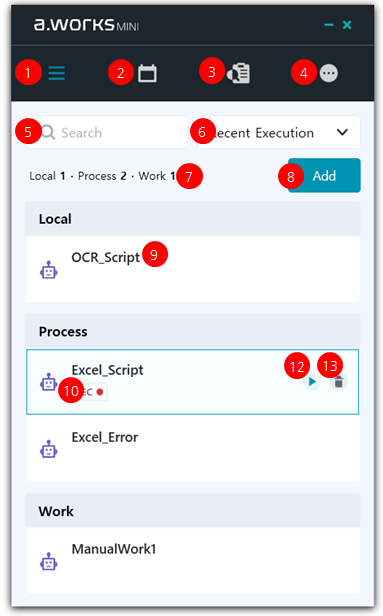Expand the Recent Execution sort dropdown
This screenshot has height=616, width=383.
point(279,132)
